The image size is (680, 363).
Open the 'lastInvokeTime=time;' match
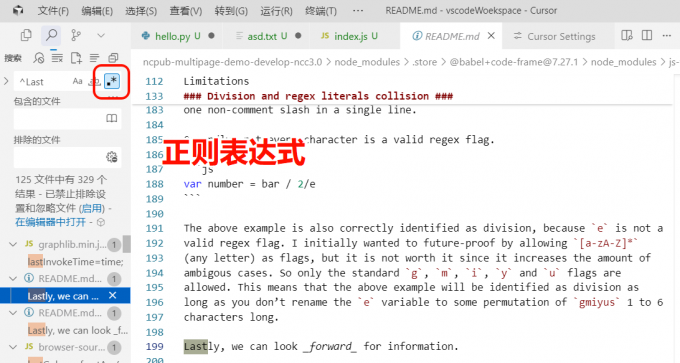coord(75,262)
